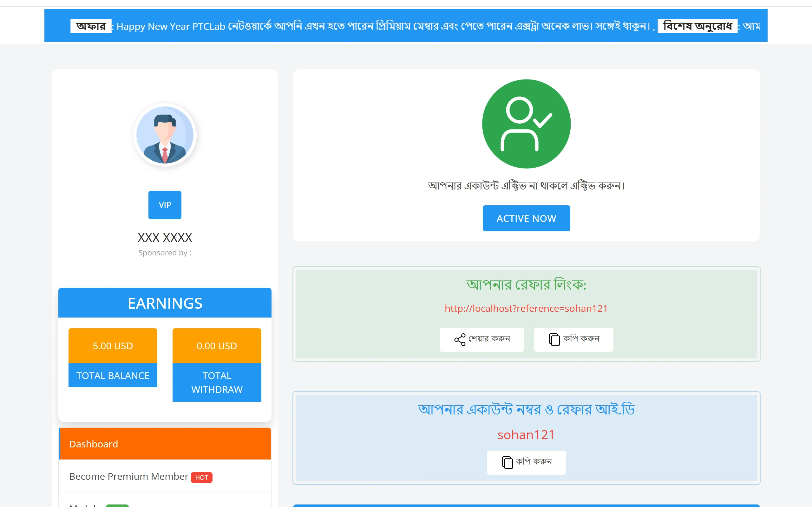This screenshot has height=507, width=812.
Task: Open the Dashboard menu item
Action: (x=165, y=444)
